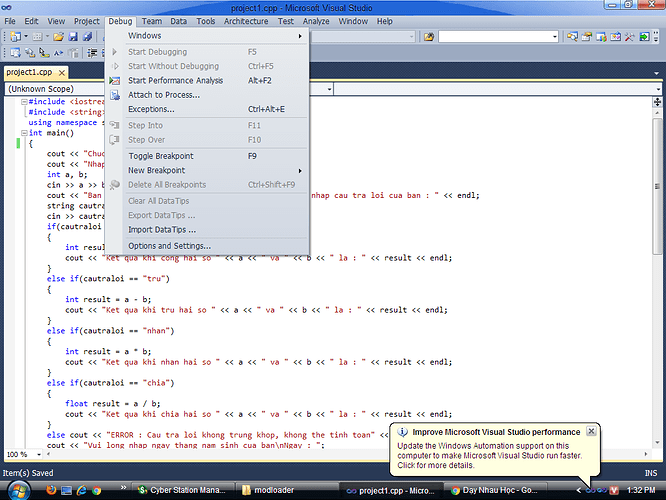Click the info icon in the balloon
This screenshot has height=500, width=666.
tap(402, 432)
